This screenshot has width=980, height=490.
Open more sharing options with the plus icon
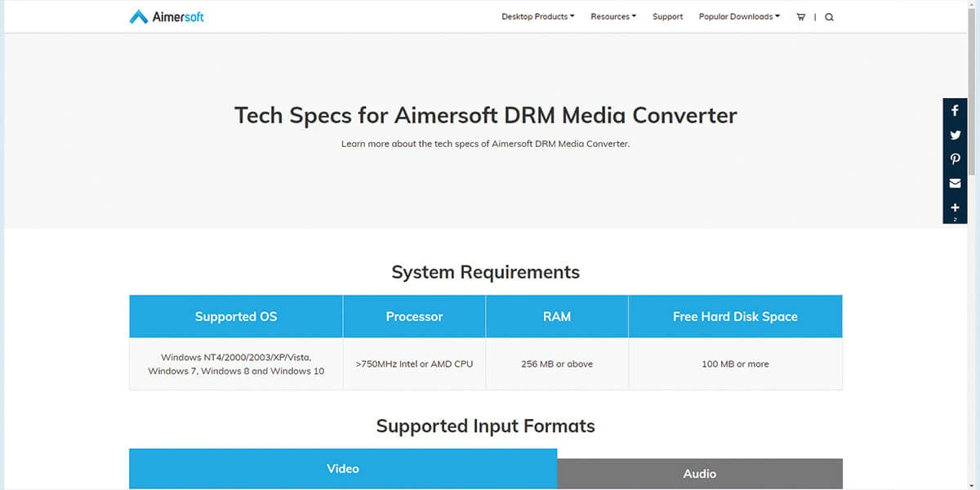tap(955, 207)
